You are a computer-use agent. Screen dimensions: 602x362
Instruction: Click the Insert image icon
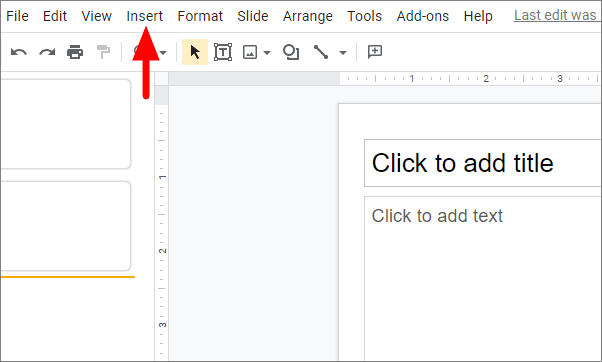point(250,52)
